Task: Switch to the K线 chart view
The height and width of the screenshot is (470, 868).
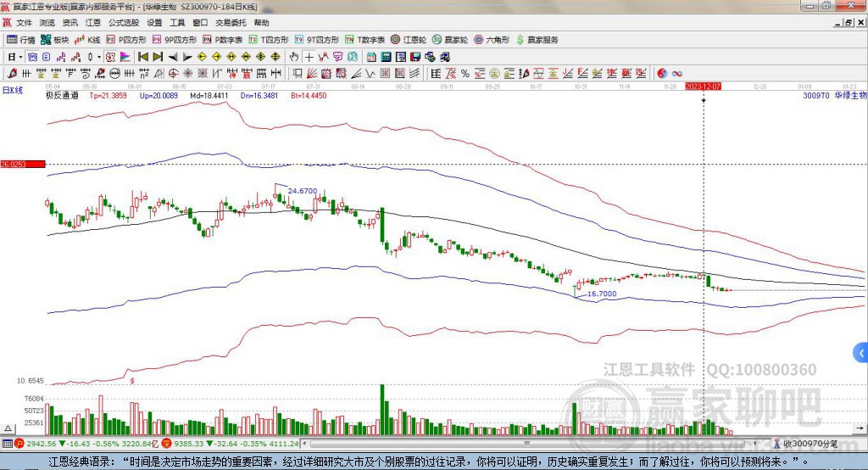Action: tap(89, 39)
